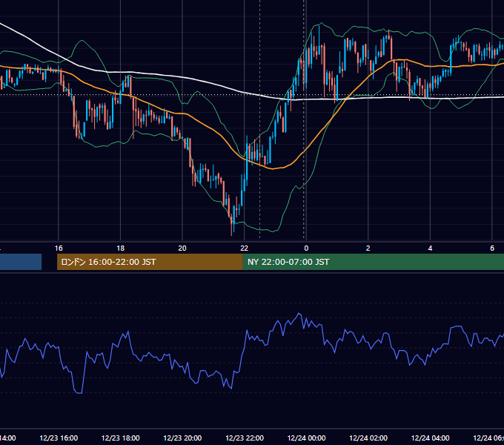This screenshot has width=504, height=445.
Task: Click the '22' hour label on price chart axis
Action: [245, 248]
